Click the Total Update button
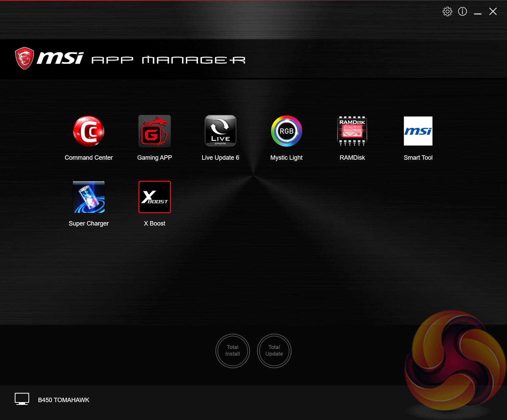 [274, 351]
